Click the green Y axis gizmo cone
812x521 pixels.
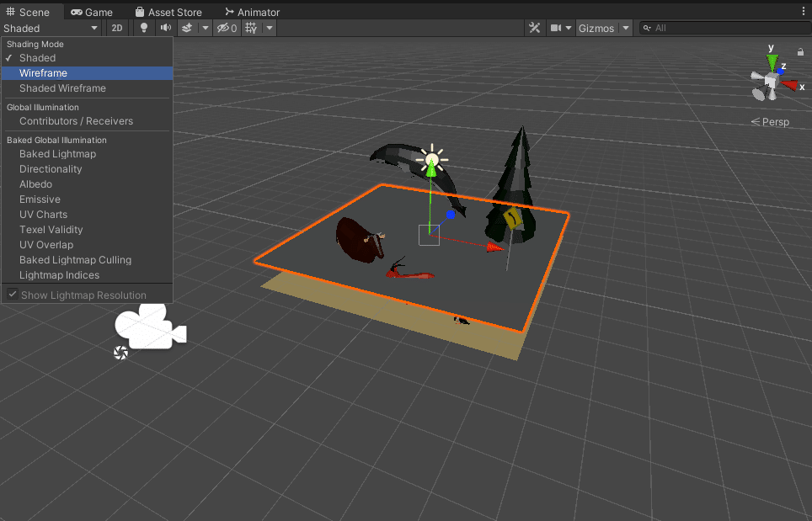coord(772,63)
